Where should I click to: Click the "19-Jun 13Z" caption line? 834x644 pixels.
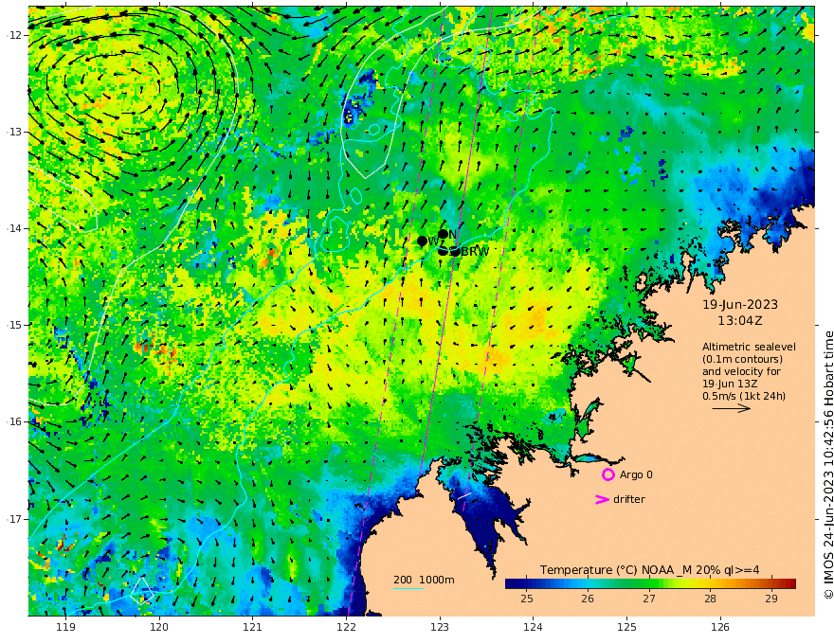pos(732,384)
